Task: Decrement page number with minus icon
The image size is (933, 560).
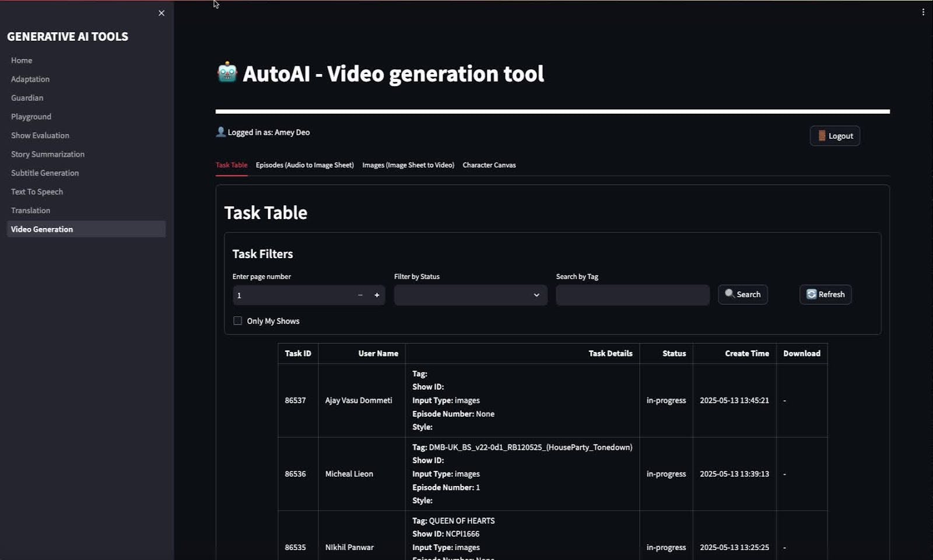Action: tap(360, 295)
